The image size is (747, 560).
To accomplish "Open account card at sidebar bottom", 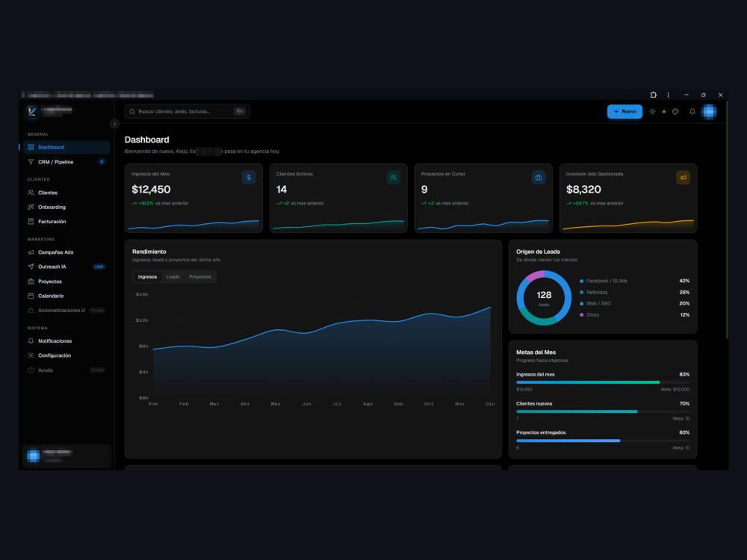I will (x=66, y=455).
